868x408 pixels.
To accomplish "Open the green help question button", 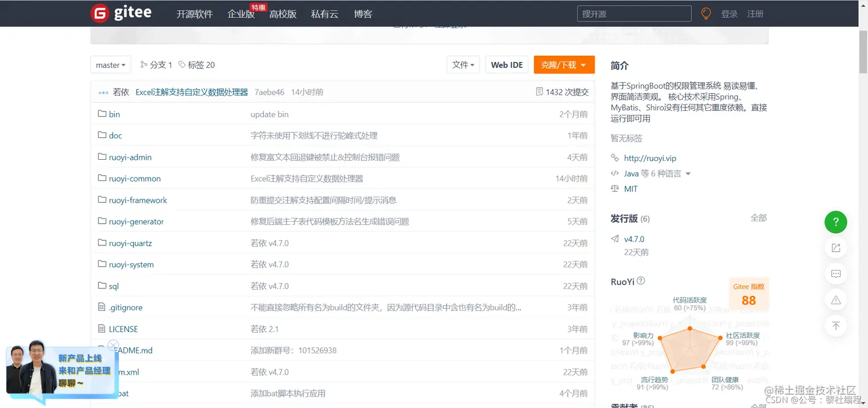I will (x=836, y=221).
